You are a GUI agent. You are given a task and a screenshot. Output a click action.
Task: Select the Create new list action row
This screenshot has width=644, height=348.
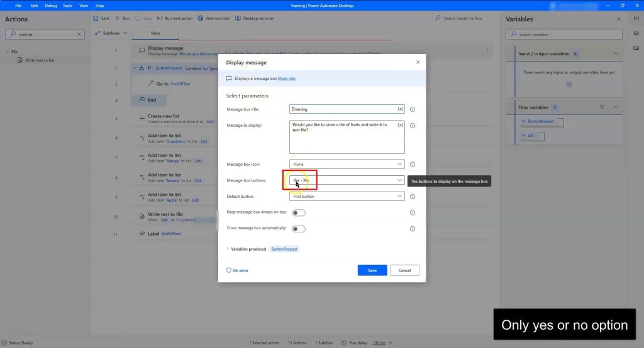click(x=175, y=119)
